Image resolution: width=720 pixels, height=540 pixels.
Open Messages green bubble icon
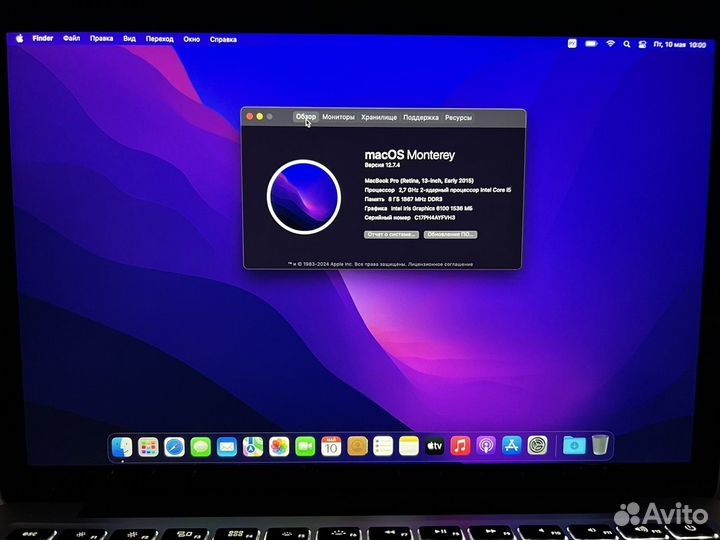[x=201, y=447]
